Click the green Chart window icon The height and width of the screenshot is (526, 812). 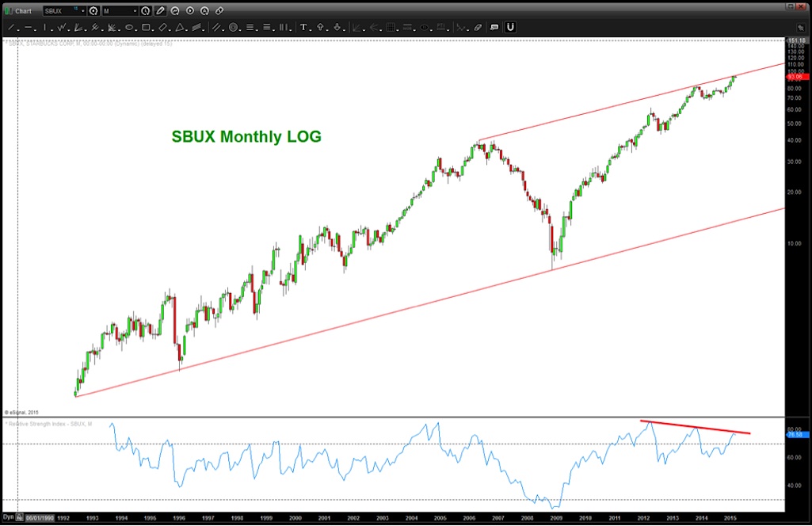8,11
